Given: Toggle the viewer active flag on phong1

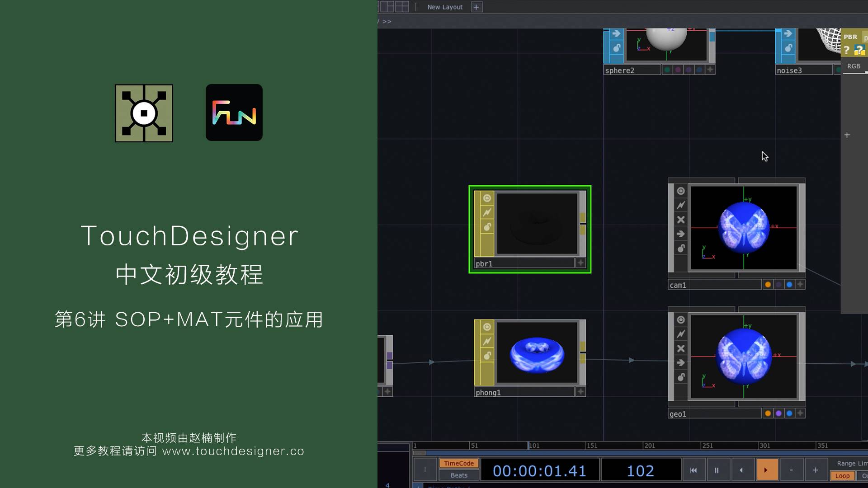Looking at the screenshot, I should (x=487, y=327).
